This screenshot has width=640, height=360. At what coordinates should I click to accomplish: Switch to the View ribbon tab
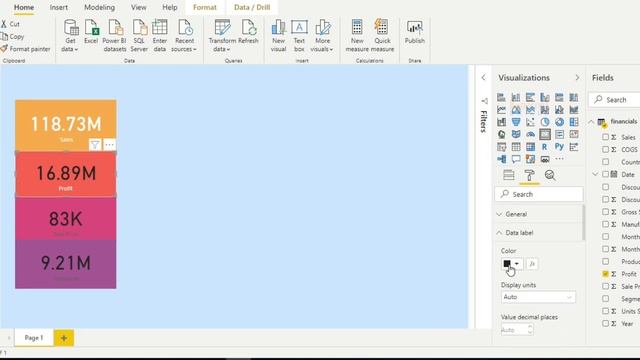tap(139, 7)
